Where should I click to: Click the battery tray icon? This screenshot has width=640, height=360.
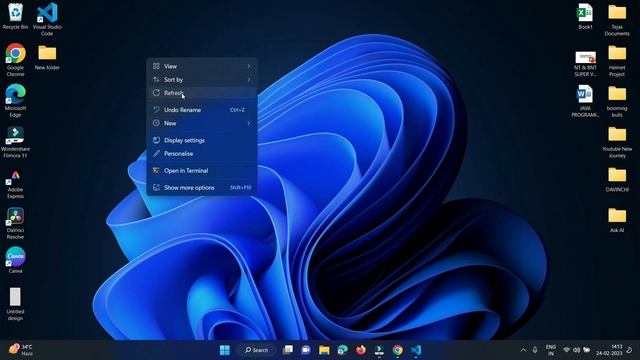[x=587, y=350]
